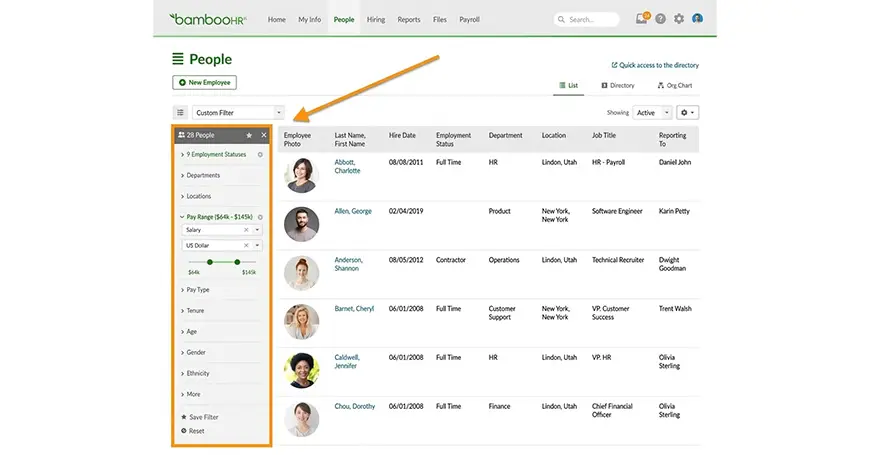This screenshot has width=870, height=455.
Task: Go to the Hiring menu
Action: [x=375, y=20]
